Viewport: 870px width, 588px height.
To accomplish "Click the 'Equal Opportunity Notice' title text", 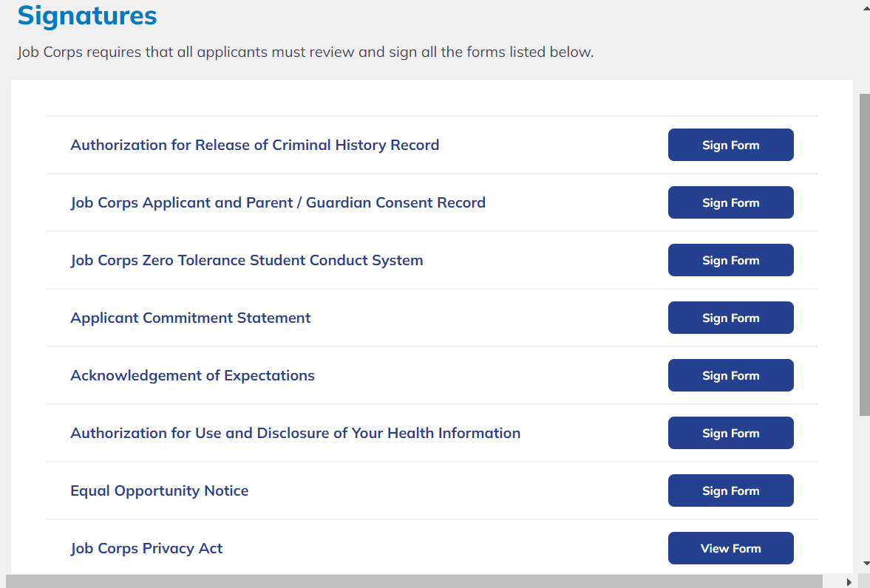I will point(160,490).
